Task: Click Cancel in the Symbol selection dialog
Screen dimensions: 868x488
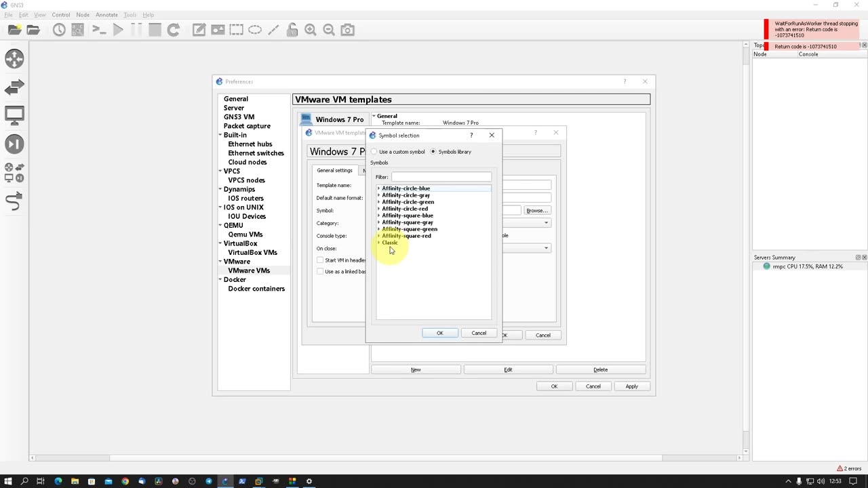Action: (x=479, y=333)
